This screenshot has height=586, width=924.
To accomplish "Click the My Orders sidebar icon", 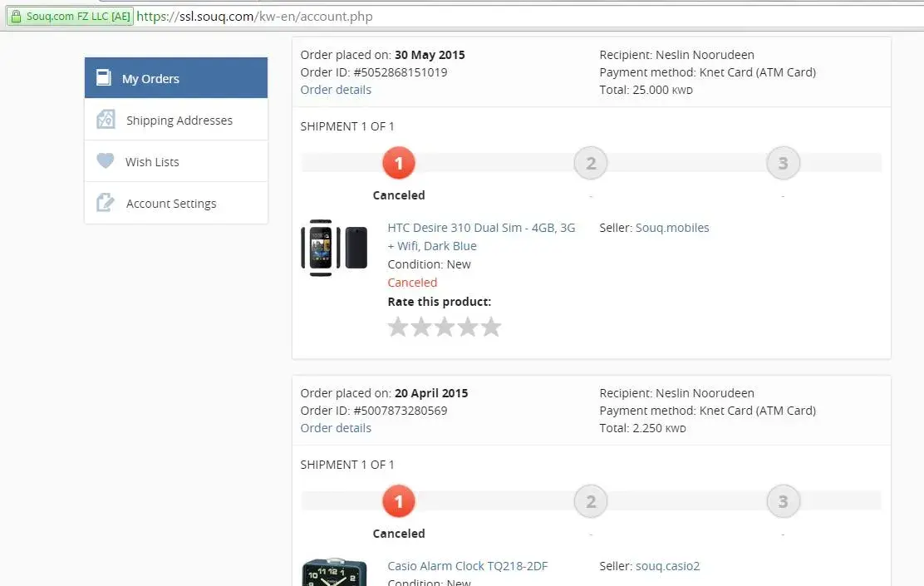I will pyautogui.click(x=104, y=78).
